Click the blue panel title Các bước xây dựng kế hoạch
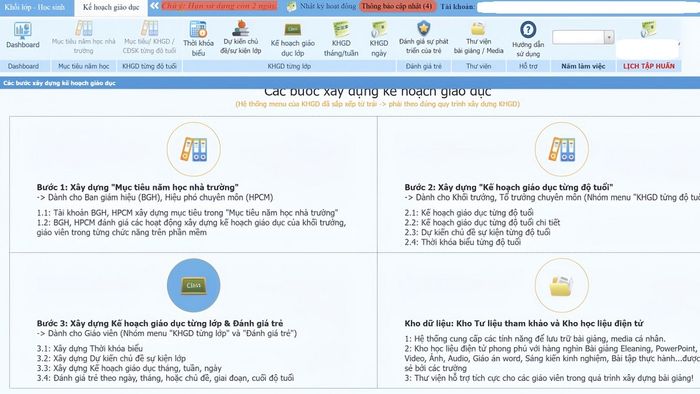This screenshot has height=394, width=700. tap(59, 83)
